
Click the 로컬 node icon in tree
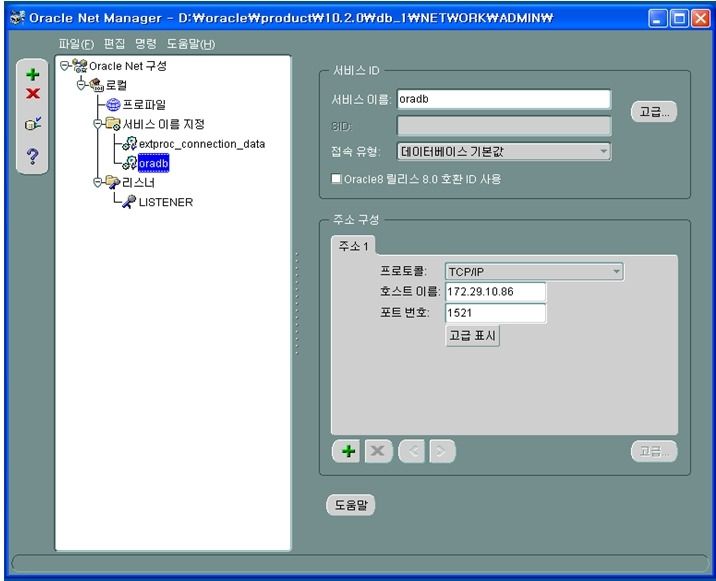point(97,85)
